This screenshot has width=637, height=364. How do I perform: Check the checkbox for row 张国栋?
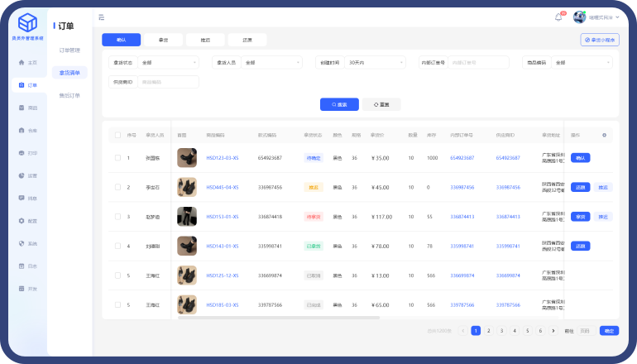[x=117, y=158]
